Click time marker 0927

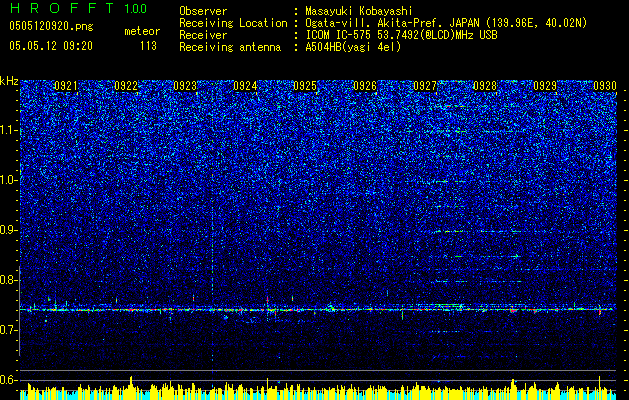[425, 86]
